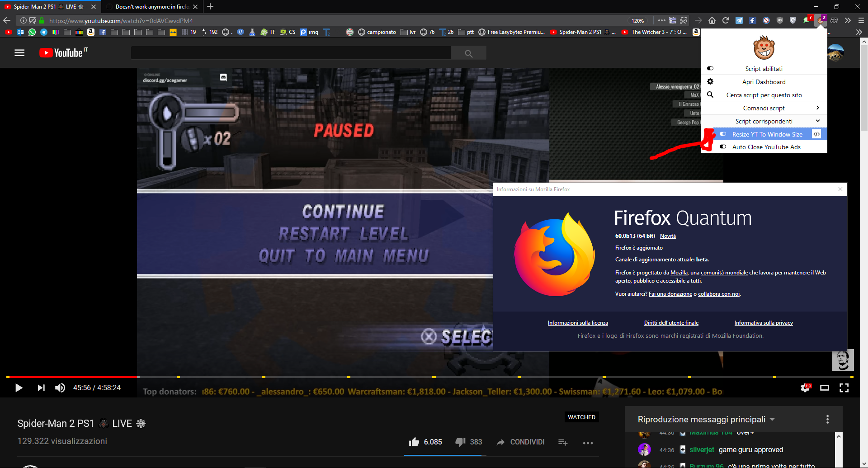This screenshot has height=468, width=868.
Task: Open the save to playlist icon
Action: click(563, 442)
